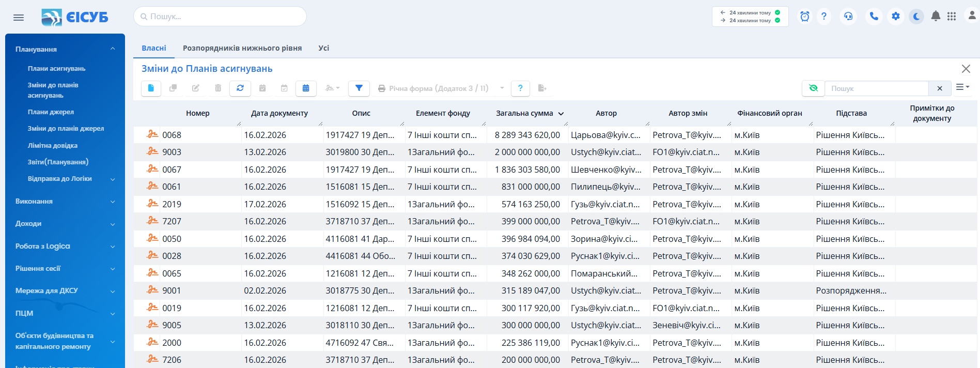Open the apps grid icon
980x368 pixels.
[x=952, y=17]
